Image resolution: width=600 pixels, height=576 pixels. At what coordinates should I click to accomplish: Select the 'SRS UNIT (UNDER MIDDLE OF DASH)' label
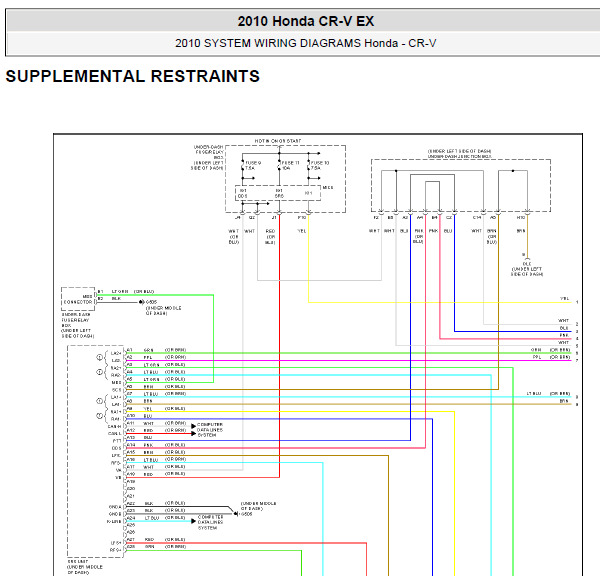pyautogui.click(x=85, y=567)
